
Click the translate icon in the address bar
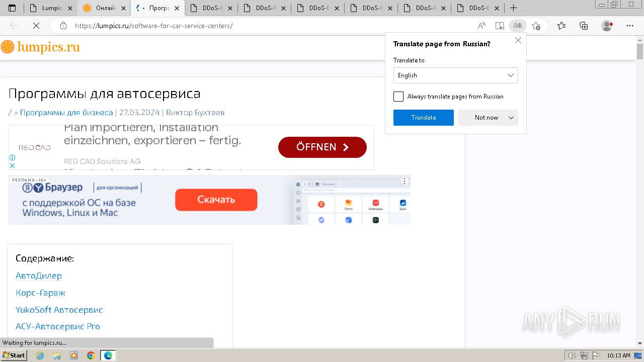pos(518,26)
